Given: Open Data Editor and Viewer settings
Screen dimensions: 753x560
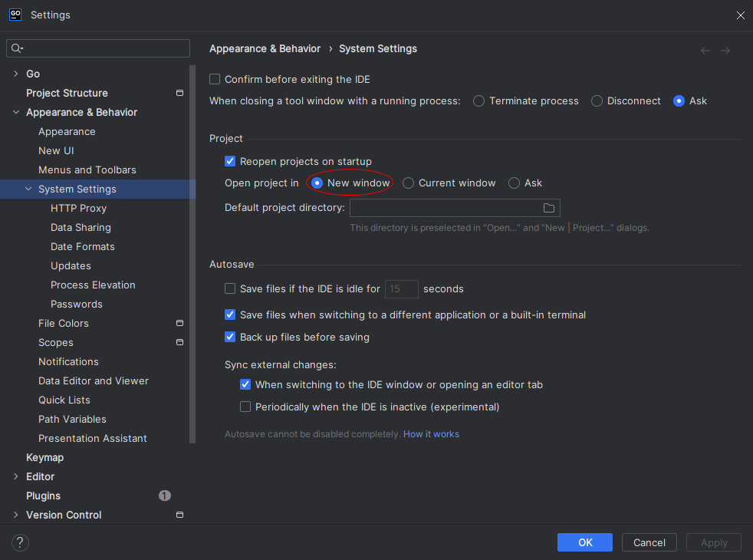Looking at the screenshot, I should tap(93, 380).
